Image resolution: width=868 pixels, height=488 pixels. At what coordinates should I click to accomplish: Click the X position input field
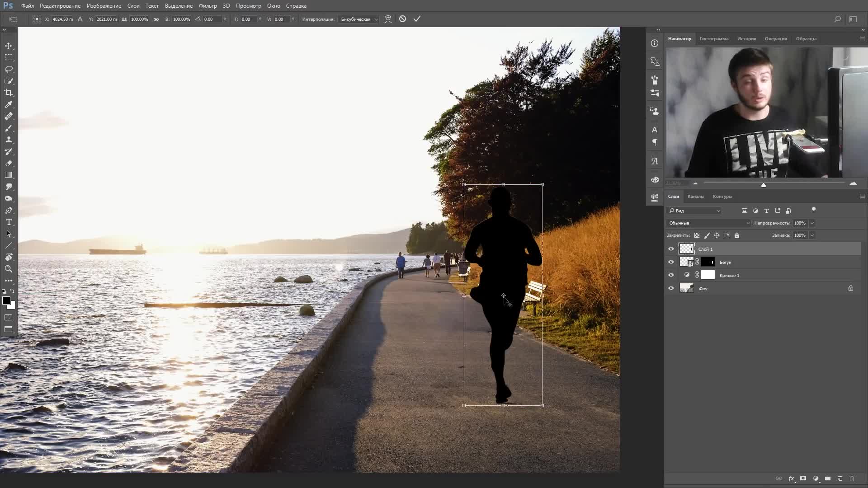(x=62, y=19)
